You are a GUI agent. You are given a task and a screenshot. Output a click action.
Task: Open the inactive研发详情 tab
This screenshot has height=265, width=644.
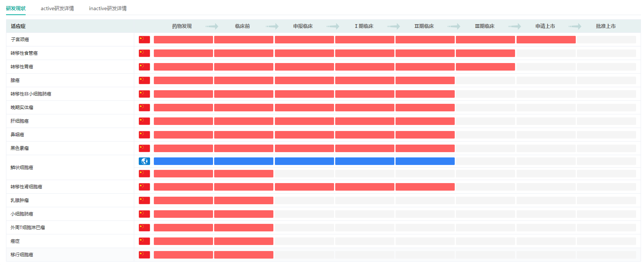tap(108, 8)
